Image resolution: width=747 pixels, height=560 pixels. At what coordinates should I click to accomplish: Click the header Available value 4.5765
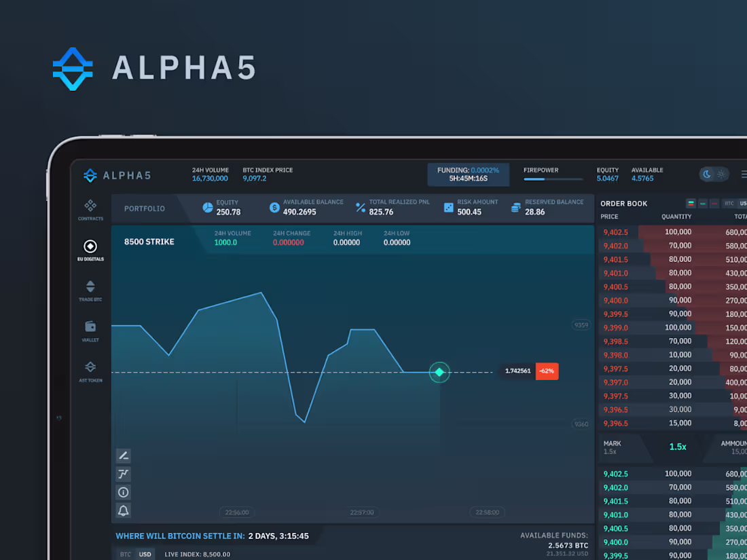(x=642, y=179)
